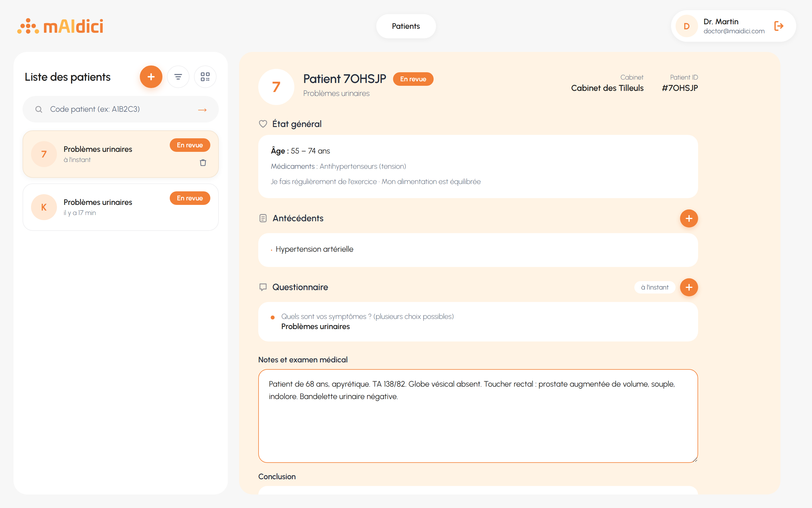Click il y a 17 min timestamp
This screenshot has width=812, height=508.
80,213
